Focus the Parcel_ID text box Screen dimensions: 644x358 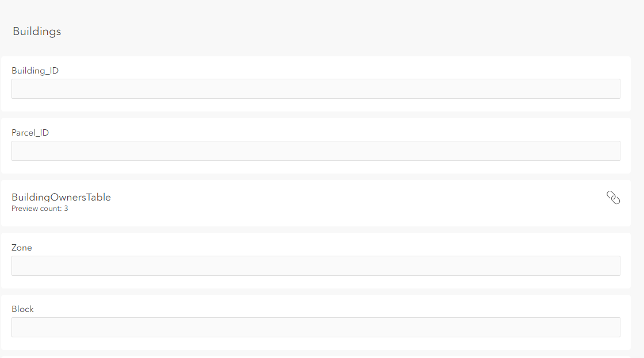coord(316,151)
